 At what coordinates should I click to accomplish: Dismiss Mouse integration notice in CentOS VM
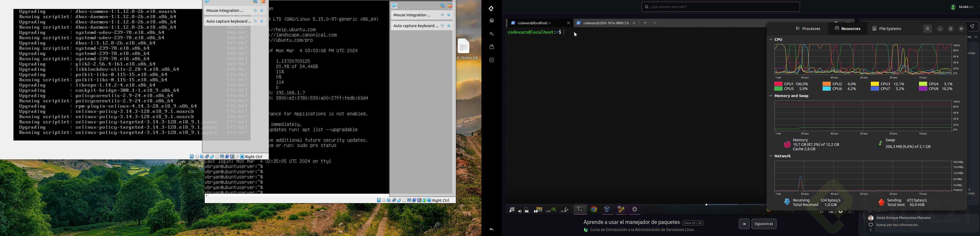pyautogui.click(x=262, y=11)
